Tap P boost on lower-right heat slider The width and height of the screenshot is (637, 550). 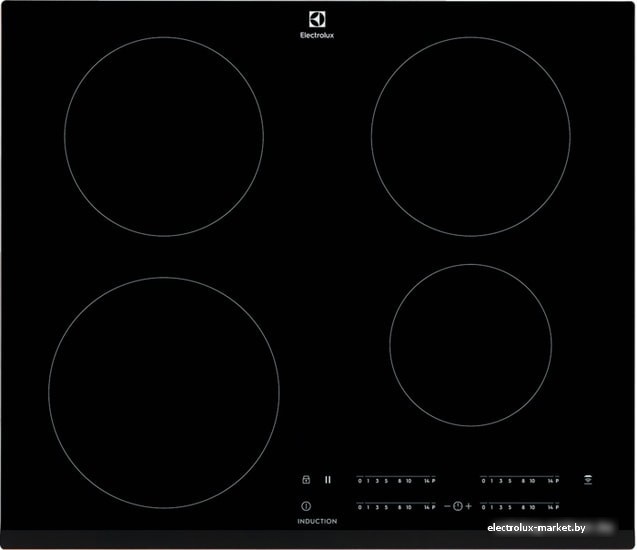pos(557,507)
